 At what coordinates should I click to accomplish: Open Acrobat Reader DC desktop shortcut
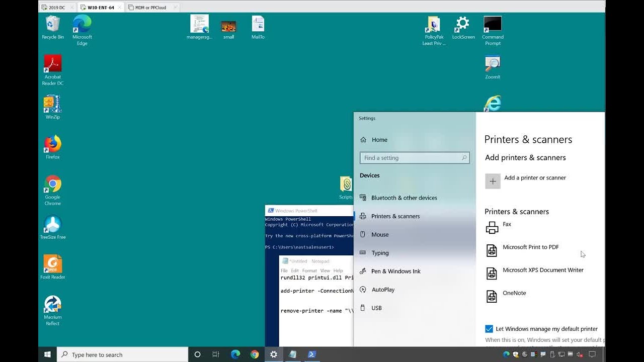[x=53, y=70]
